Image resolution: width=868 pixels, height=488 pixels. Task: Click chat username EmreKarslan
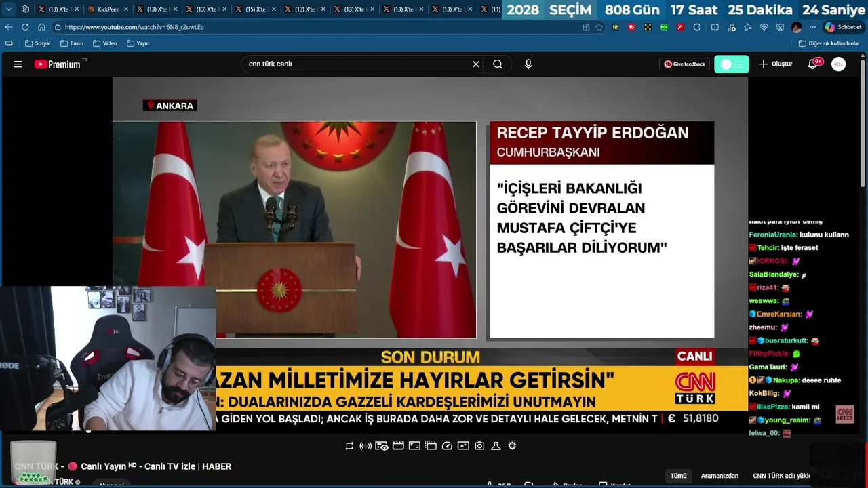(x=779, y=314)
